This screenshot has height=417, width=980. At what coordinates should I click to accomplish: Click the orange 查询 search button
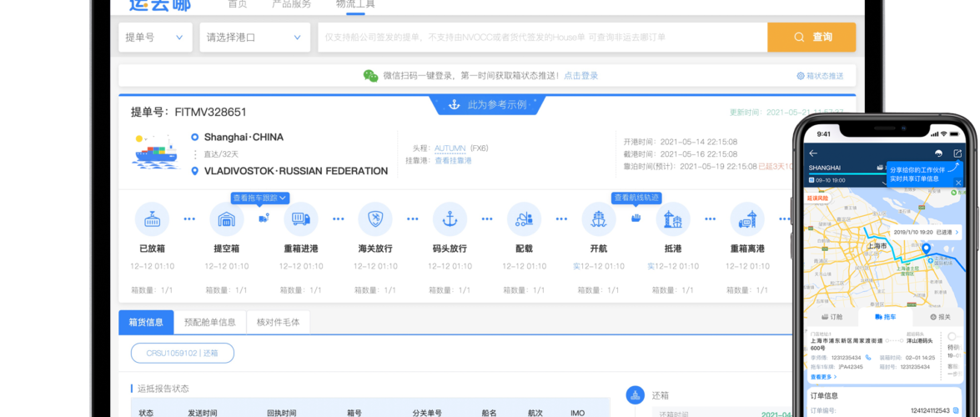tap(812, 38)
